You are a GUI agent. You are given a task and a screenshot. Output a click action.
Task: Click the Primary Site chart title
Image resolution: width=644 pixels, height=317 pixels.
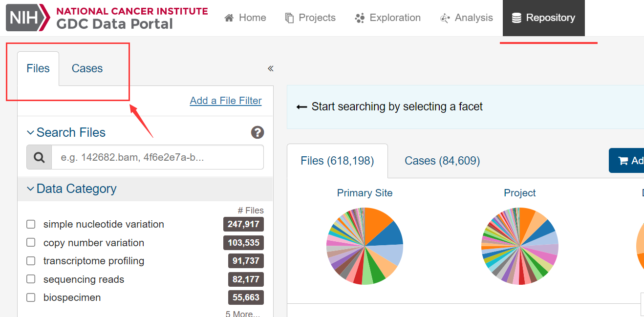tap(365, 193)
